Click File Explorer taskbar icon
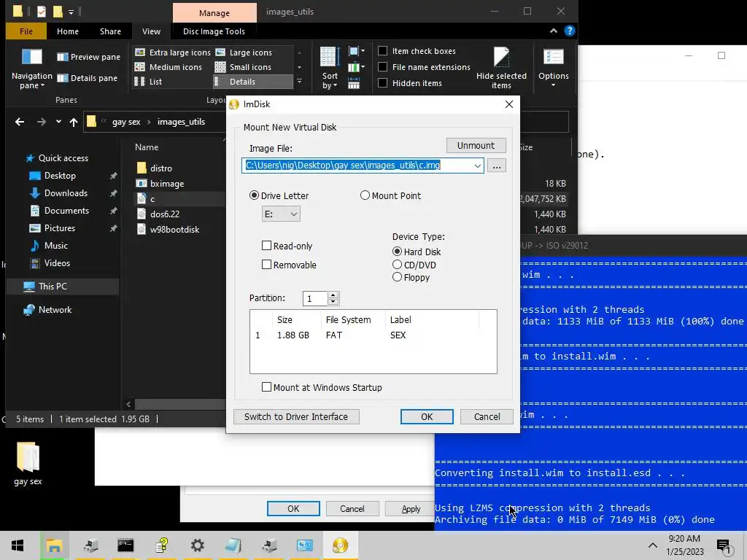The width and height of the screenshot is (747, 560). click(54, 545)
